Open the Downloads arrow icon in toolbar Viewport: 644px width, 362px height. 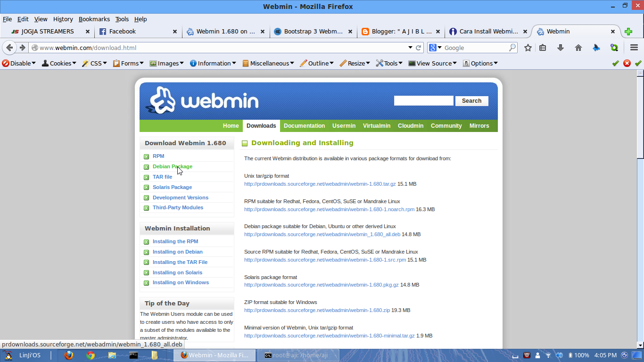coord(561,48)
